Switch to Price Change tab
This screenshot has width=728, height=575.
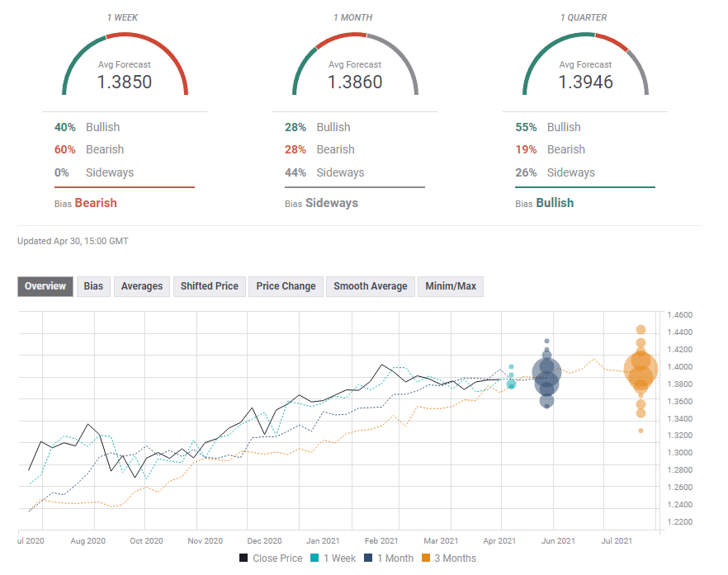coord(286,286)
